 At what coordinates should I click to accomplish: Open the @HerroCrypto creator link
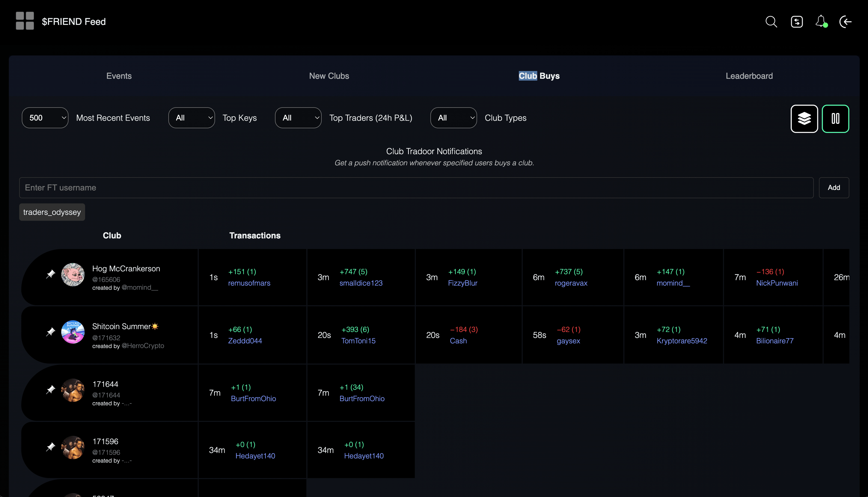click(143, 346)
